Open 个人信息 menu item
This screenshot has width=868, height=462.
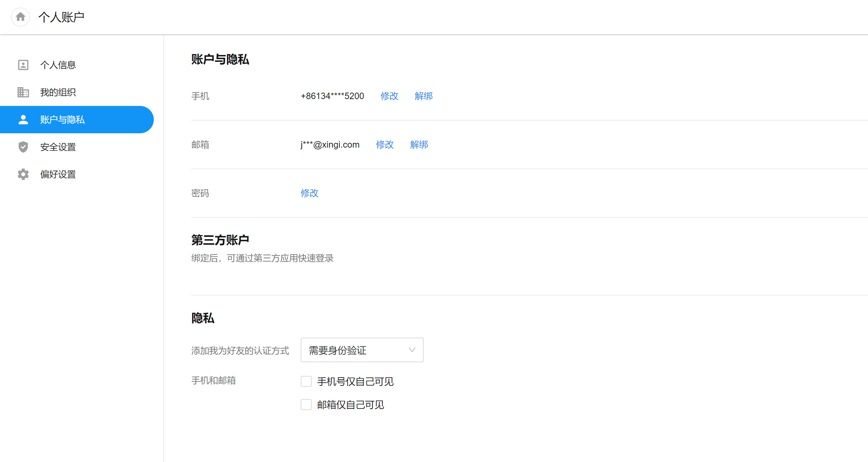[58, 65]
